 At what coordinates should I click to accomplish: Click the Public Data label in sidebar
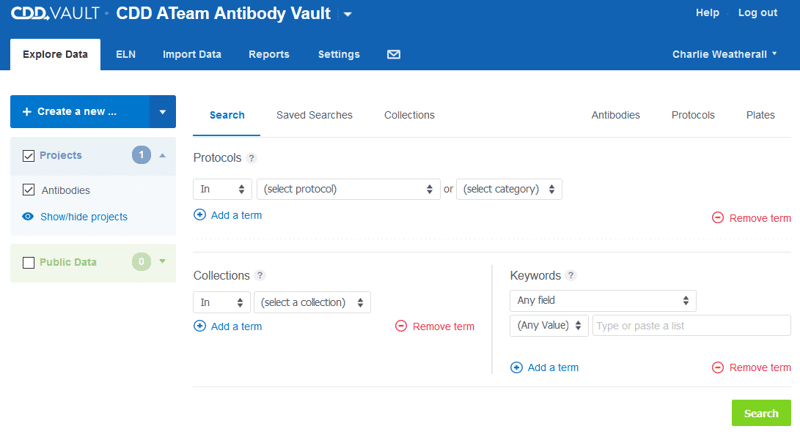coord(68,262)
